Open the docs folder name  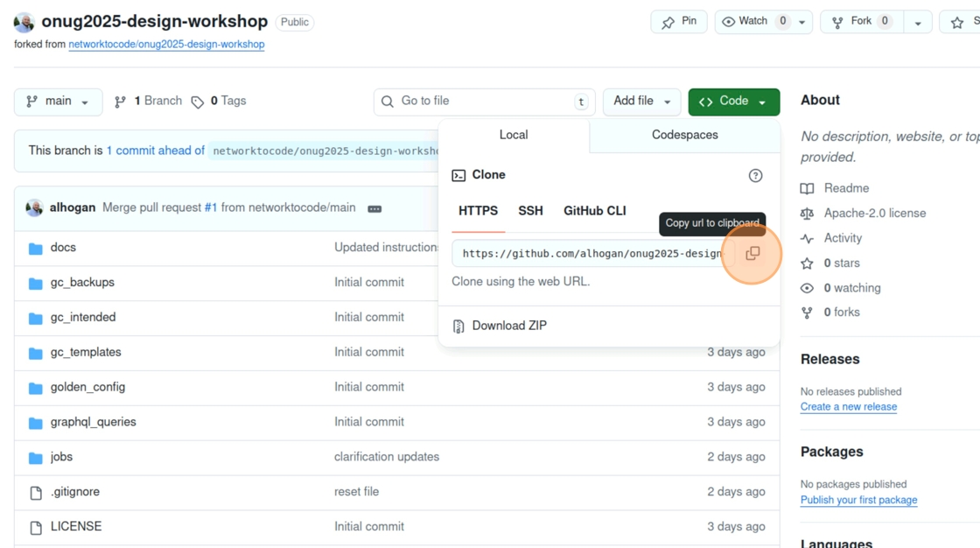tap(63, 248)
